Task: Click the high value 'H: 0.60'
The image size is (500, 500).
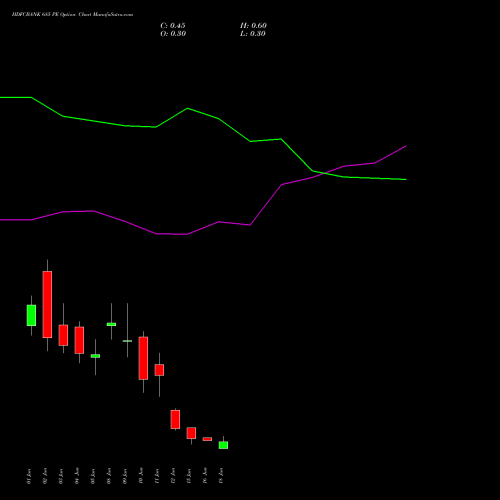Action: (x=253, y=26)
